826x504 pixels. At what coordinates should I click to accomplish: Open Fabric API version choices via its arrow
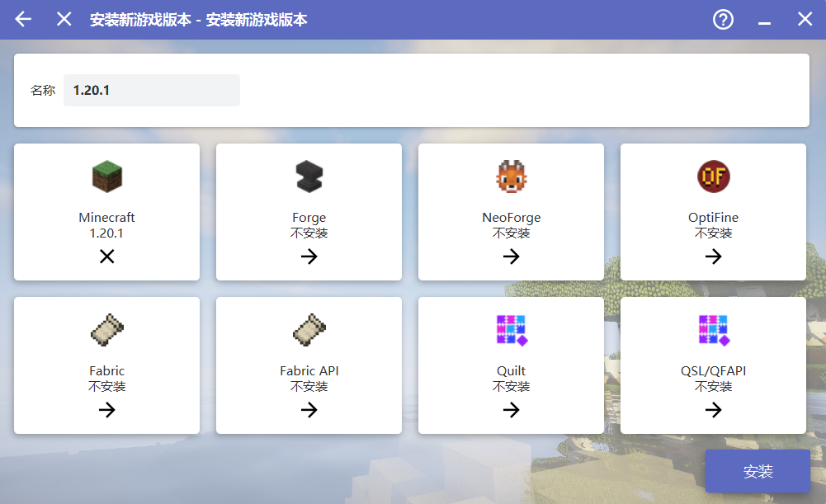pos(309,410)
